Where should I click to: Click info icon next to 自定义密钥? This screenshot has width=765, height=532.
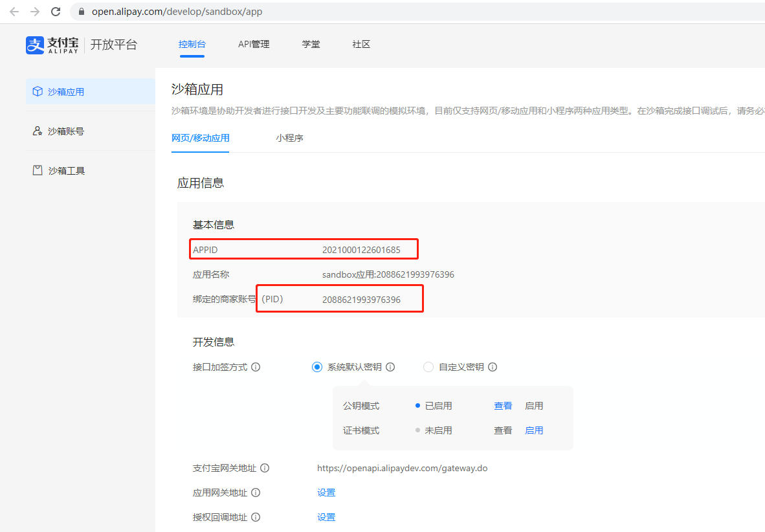[x=493, y=367]
